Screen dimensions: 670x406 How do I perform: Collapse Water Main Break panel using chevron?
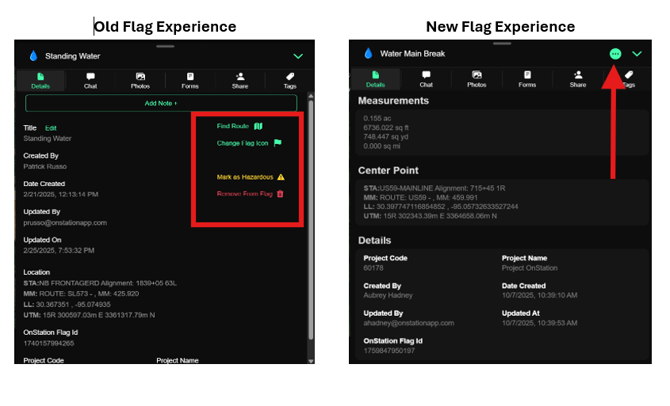point(637,54)
